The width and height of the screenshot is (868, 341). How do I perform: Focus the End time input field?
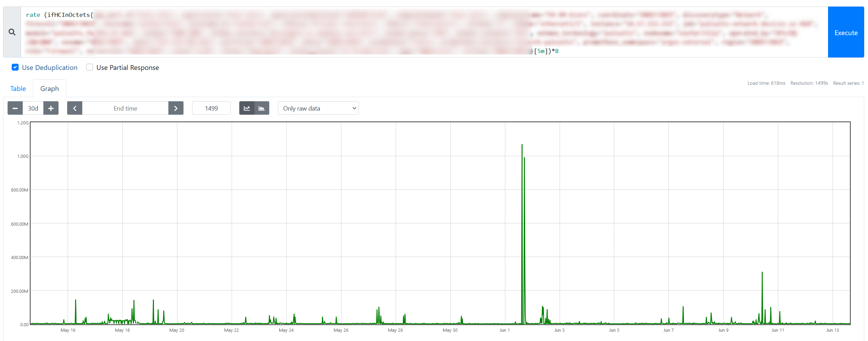[x=125, y=108]
